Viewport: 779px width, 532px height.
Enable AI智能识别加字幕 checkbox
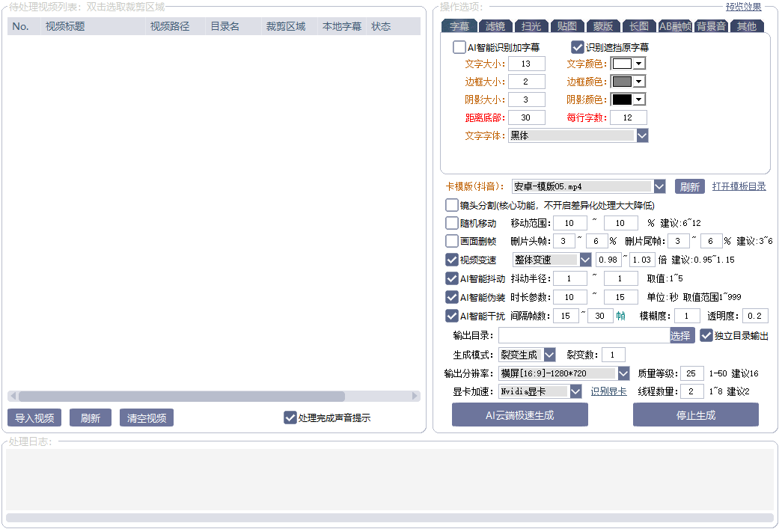459,47
